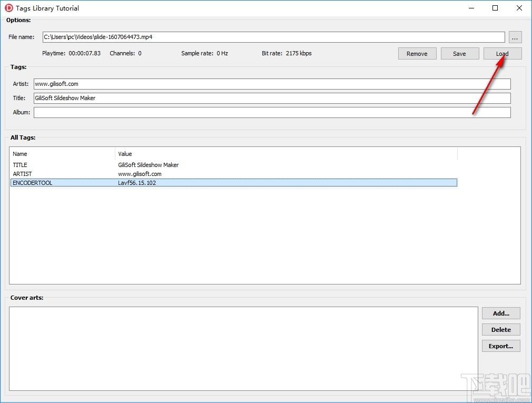Click the Sample rate 0 Hz value
The image size is (532, 403).
(x=222, y=53)
